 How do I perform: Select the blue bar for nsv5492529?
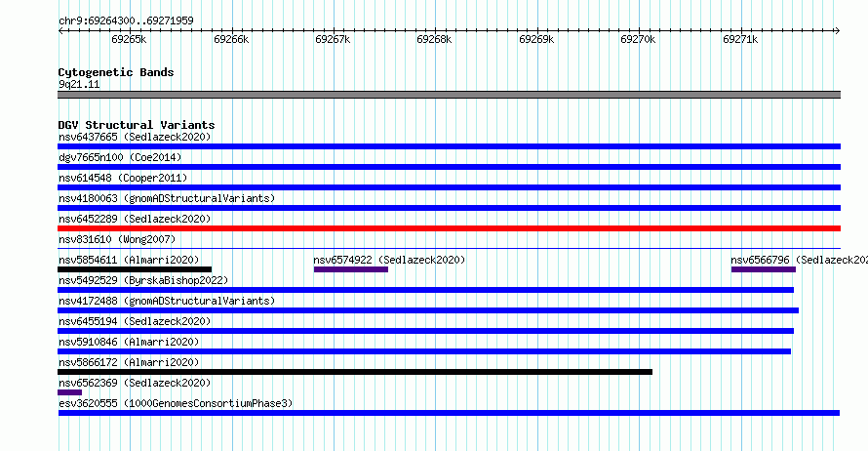425,290
